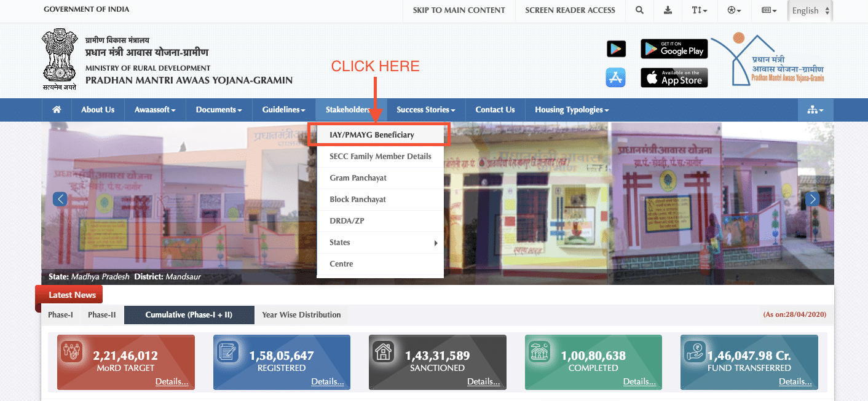Open the sitemap icon menu
The height and width of the screenshot is (401, 868).
point(815,110)
